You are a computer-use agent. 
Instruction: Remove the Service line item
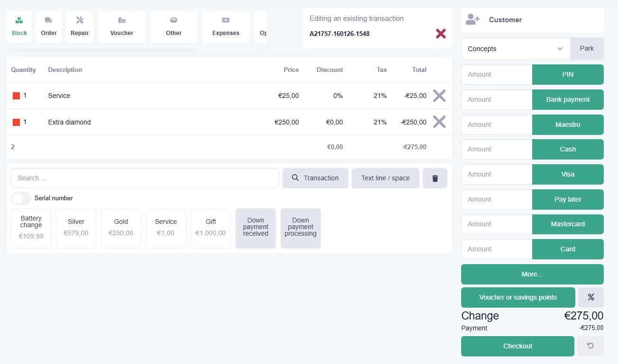(439, 96)
